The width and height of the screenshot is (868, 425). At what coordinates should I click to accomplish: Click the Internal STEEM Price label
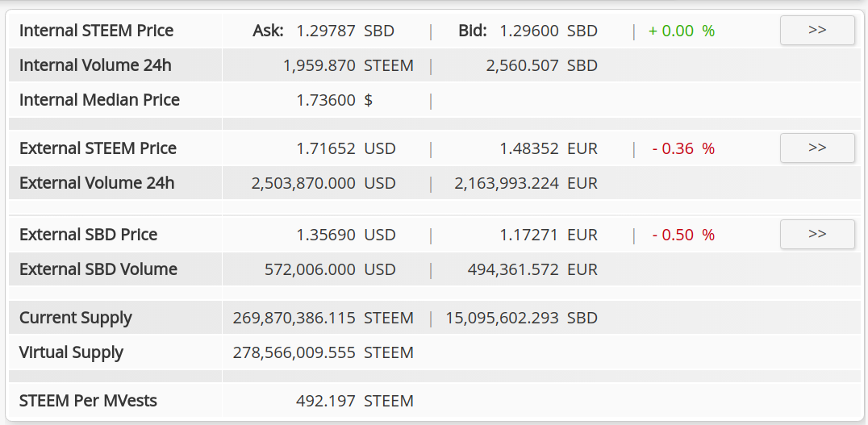pyautogui.click(x=96, y=31)
